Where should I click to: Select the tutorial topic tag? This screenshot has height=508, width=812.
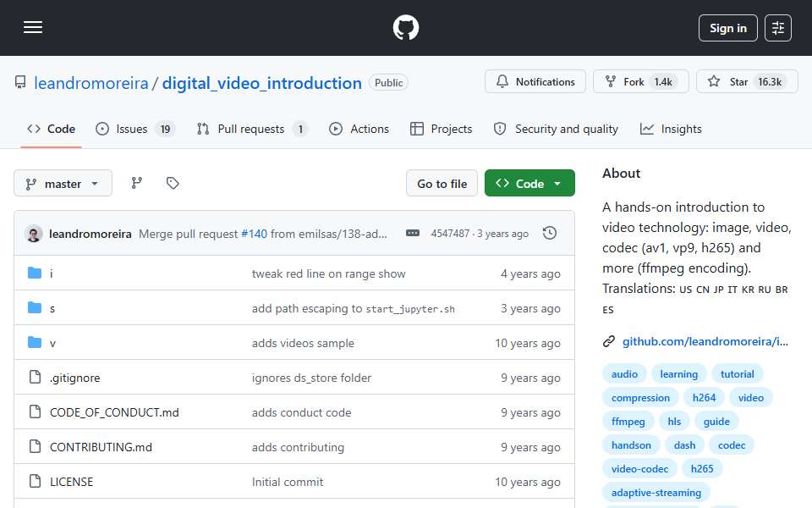click(737, 374)
